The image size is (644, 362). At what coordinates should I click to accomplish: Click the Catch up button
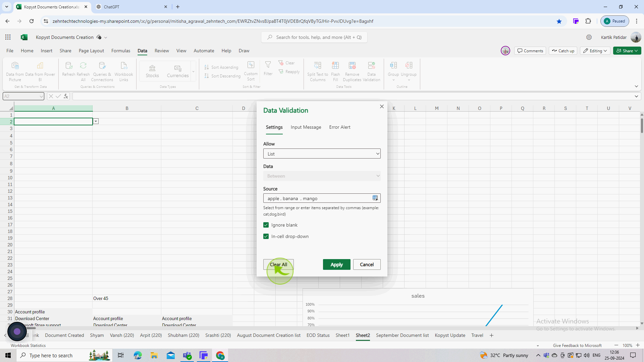[563, 51]
